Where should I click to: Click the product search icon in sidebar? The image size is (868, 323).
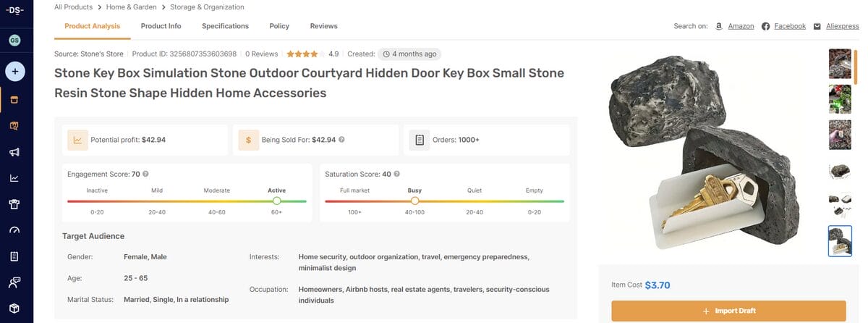[14, 125]
